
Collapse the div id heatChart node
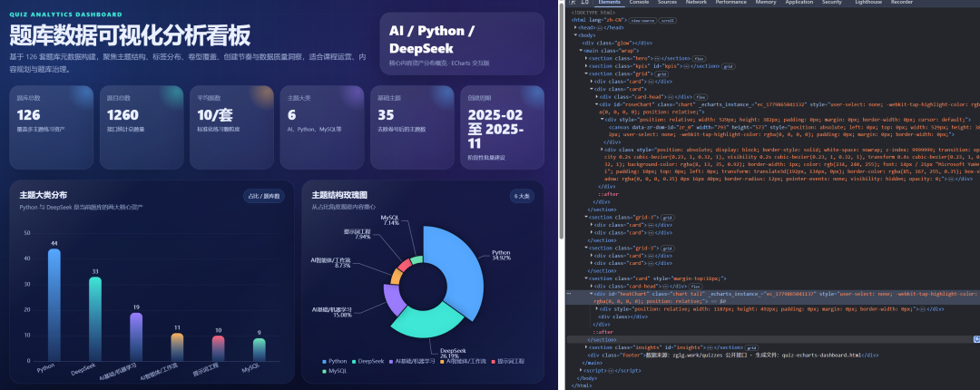point(592,293)
